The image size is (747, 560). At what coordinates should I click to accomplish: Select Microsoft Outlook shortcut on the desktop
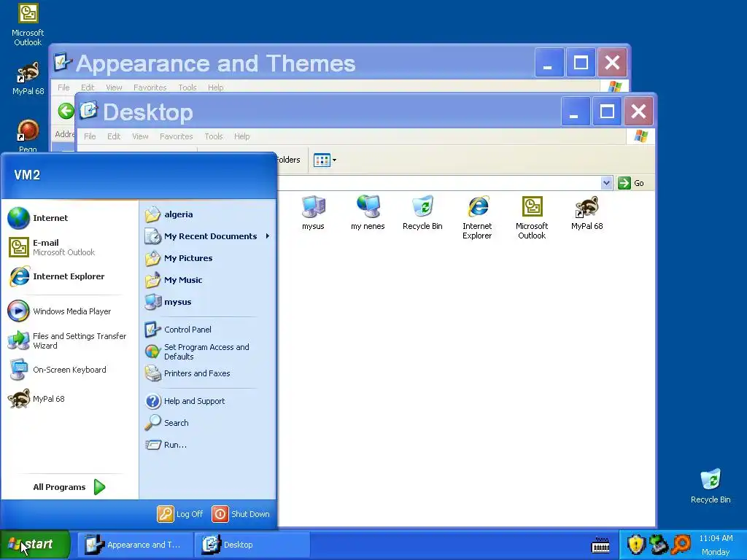(28, 25)
